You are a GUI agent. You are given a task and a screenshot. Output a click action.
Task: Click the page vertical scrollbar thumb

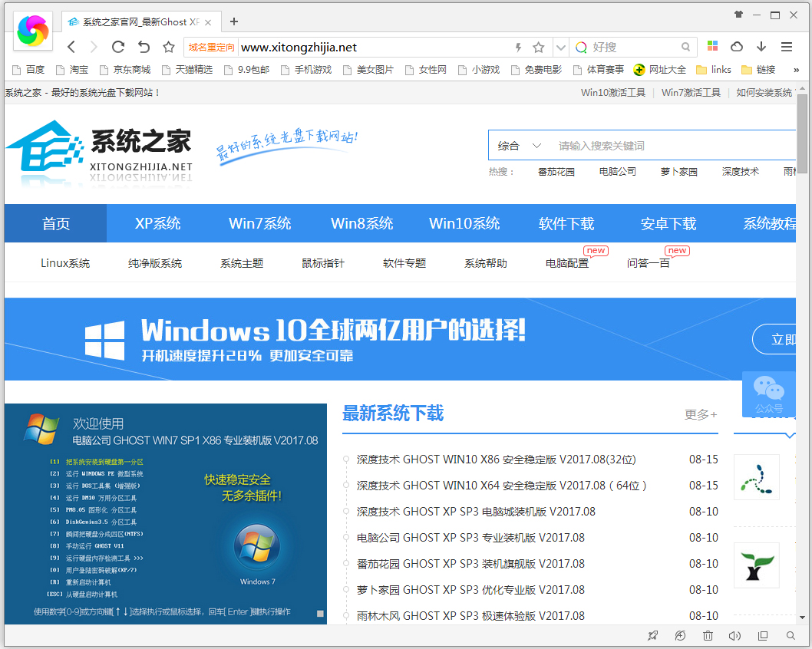[802, 134]
